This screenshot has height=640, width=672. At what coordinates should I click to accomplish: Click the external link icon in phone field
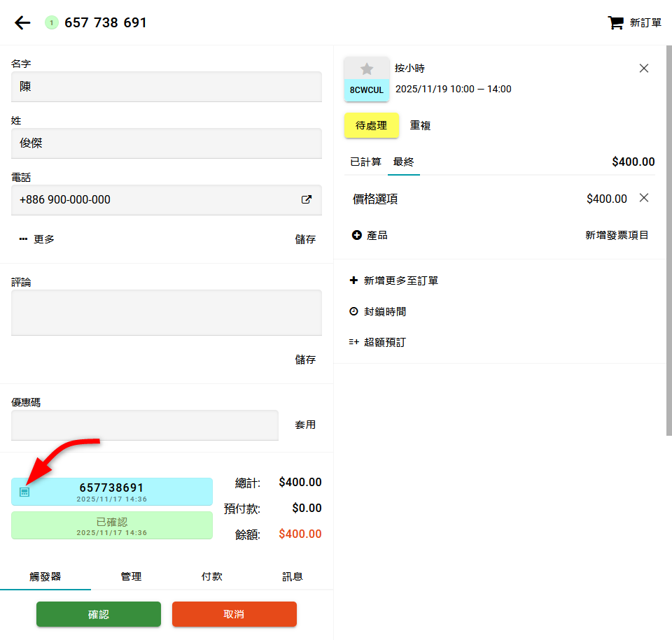(x=306, y=199)
